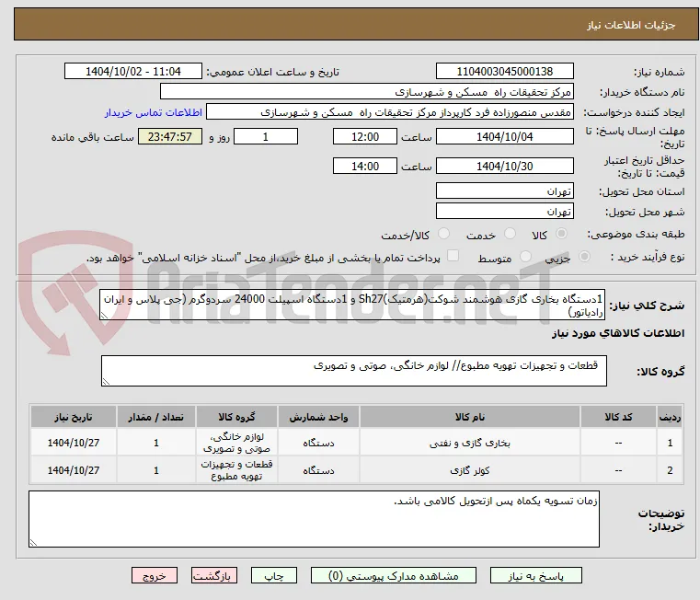The width and height of the screenshot is (700, 600).
Task: Click the date 1404/10/27 in row 1
Action: pyautogui.click(x=74, y=443)
